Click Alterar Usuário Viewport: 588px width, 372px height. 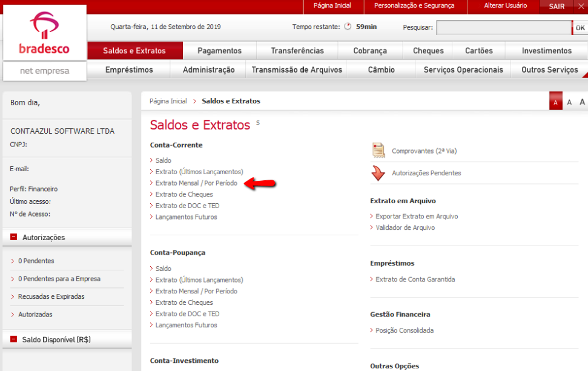coord(505,5)
